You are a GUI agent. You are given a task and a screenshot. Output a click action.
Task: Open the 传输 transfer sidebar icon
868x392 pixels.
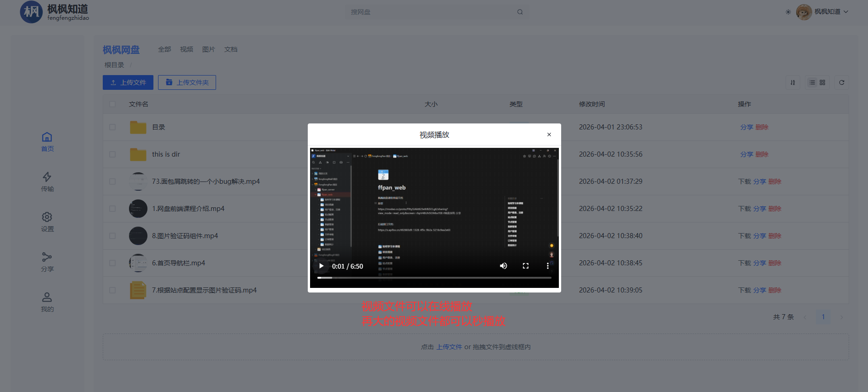pyautogui.click(x=47, y=182)
